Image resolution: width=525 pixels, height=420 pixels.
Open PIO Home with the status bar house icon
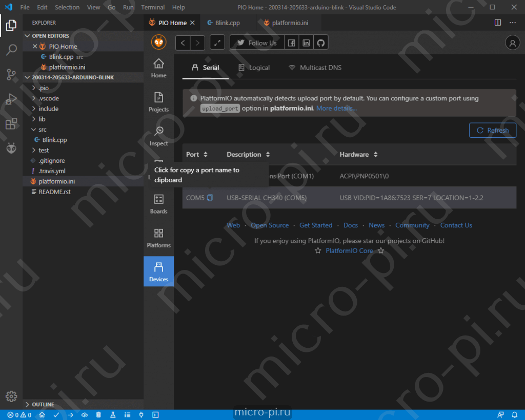click(42, 415)
